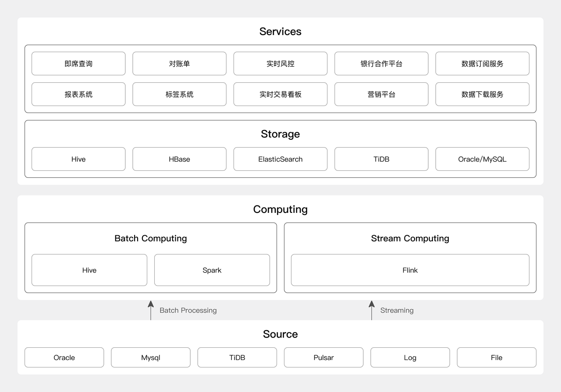This screenshot has width=561, height=392.
Task: Click the 数据下载服务 box
Action: coord(482,94)
